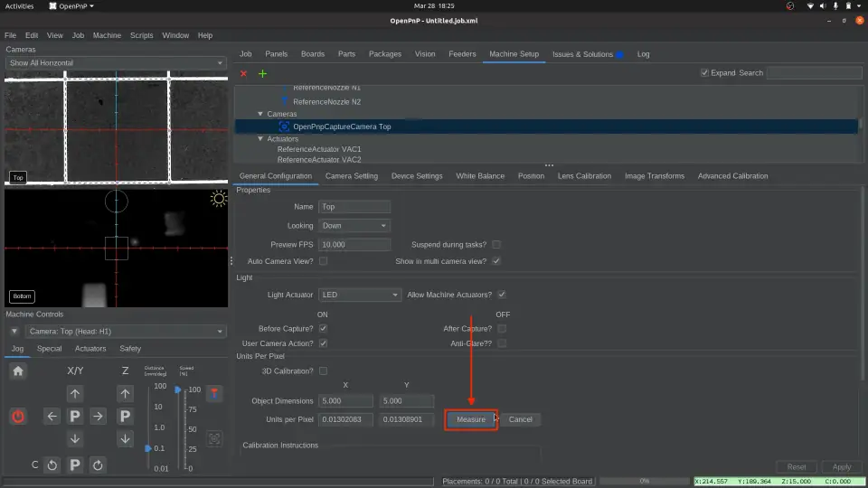Open the Light Actuator LED dropdown

pos(359,295)
